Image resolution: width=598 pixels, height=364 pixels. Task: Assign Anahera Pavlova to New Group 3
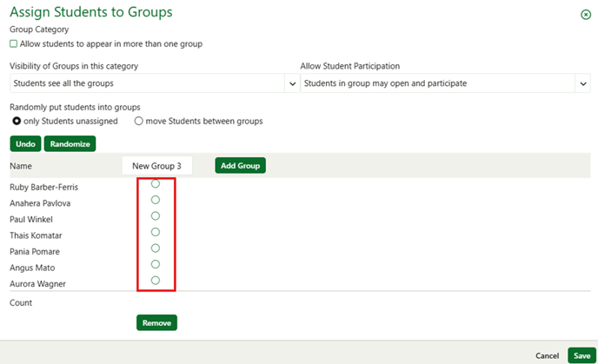coord(156,200)
